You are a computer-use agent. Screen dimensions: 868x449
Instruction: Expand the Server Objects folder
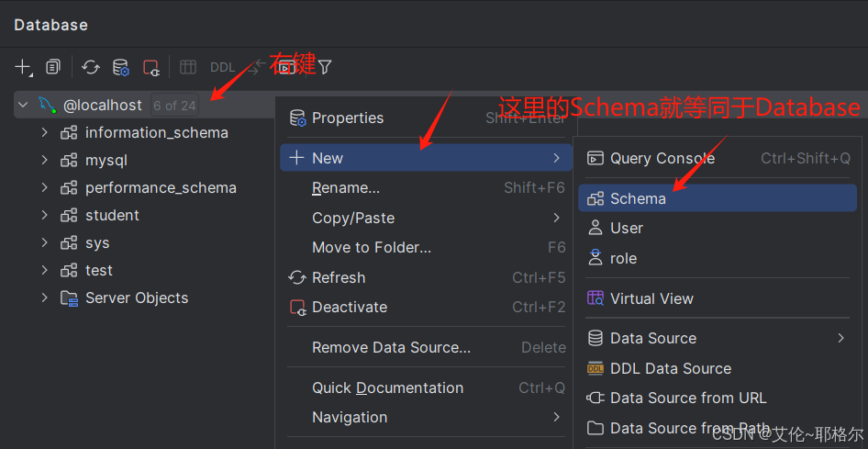click(44, 297)
